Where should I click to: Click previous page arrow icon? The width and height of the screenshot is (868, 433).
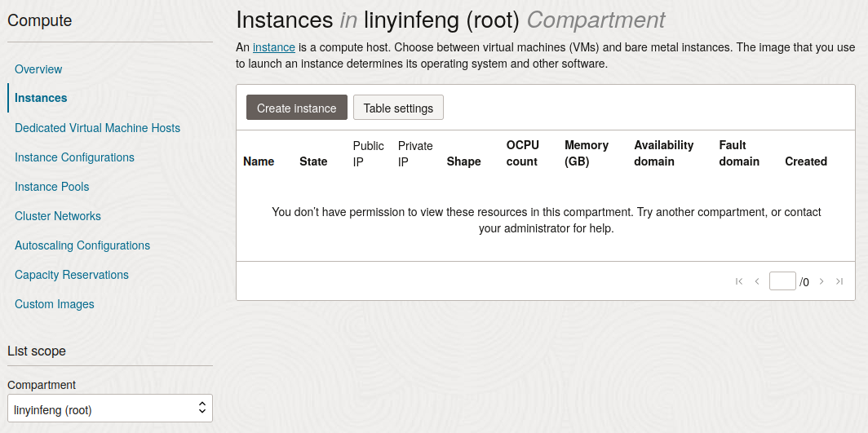[x=757, y=281]
